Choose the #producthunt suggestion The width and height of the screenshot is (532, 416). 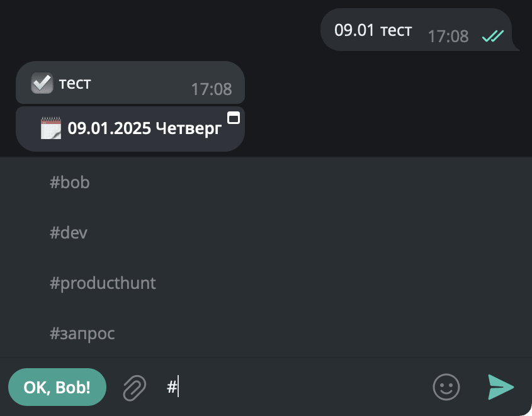(103, 283)
